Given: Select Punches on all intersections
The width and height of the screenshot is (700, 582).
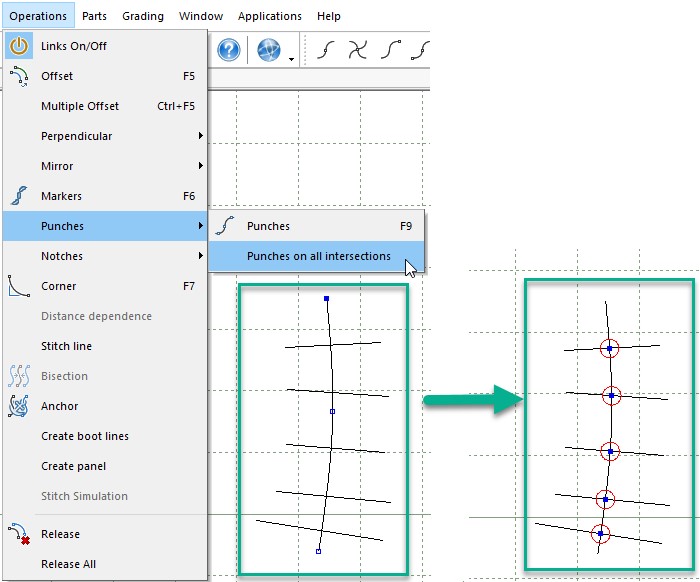Looking at the screenshot, I should click(317, 256).
